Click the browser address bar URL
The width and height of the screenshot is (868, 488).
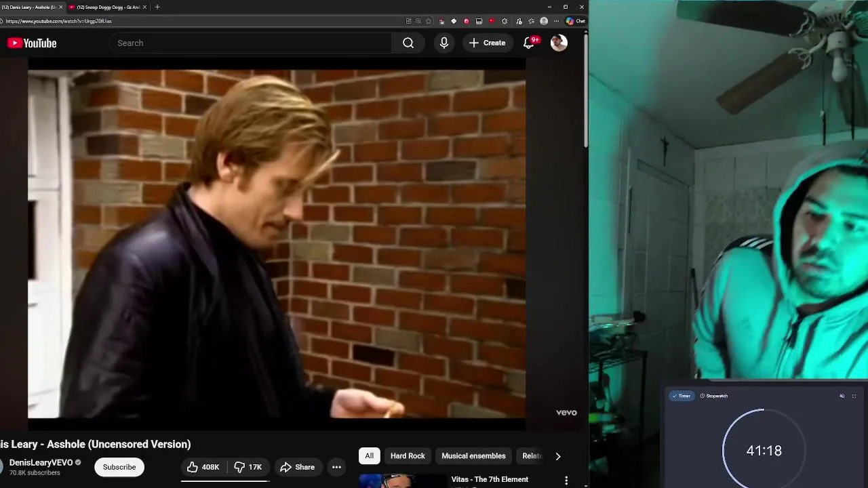(x=59, y=21)
